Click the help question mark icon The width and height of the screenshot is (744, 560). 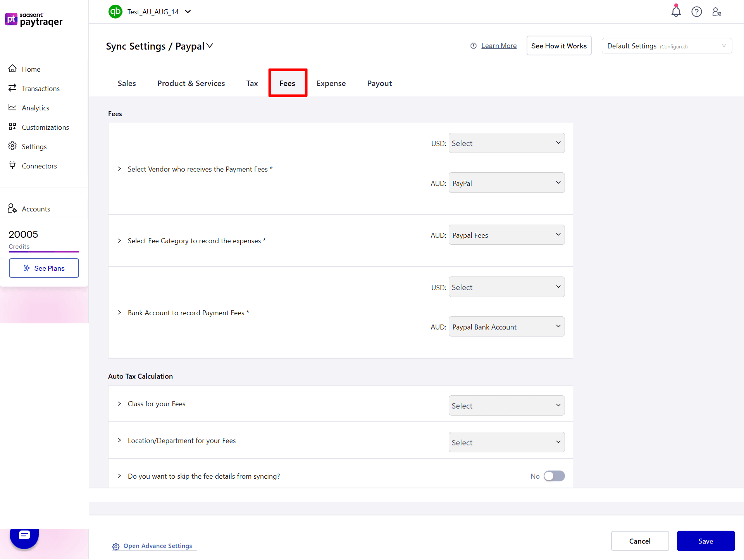(696, 12)
